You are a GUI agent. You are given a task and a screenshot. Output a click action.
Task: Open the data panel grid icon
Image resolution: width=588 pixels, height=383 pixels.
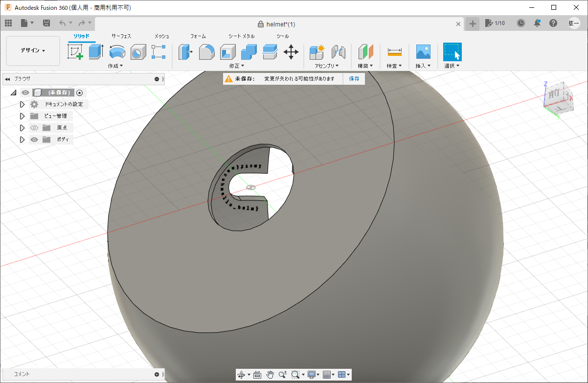tap(8, 23)
